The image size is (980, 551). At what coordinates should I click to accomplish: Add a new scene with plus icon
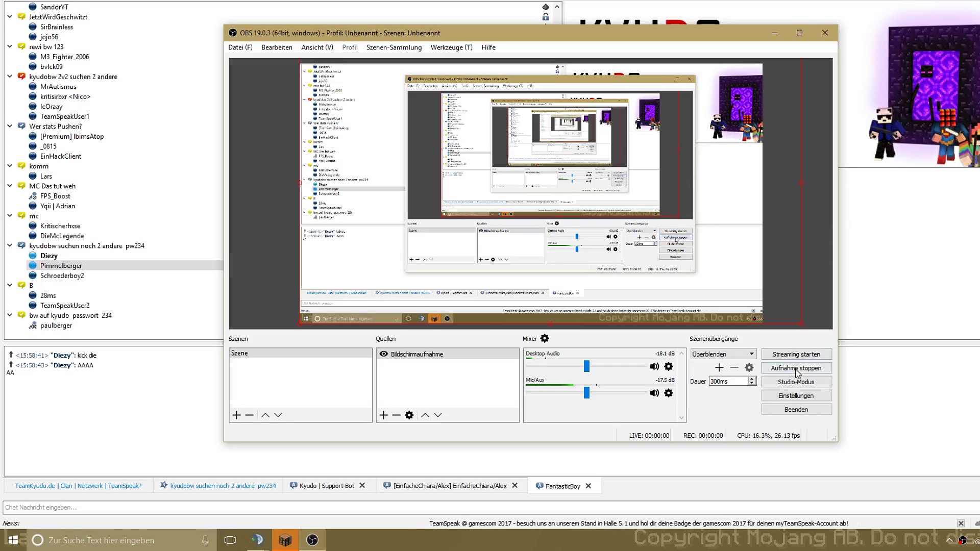tap(236, 415)
